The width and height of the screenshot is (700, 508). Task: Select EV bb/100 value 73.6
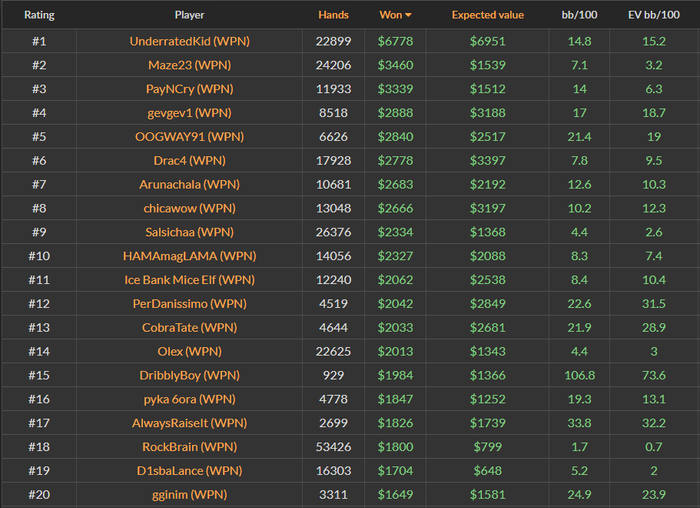[654, 375]
